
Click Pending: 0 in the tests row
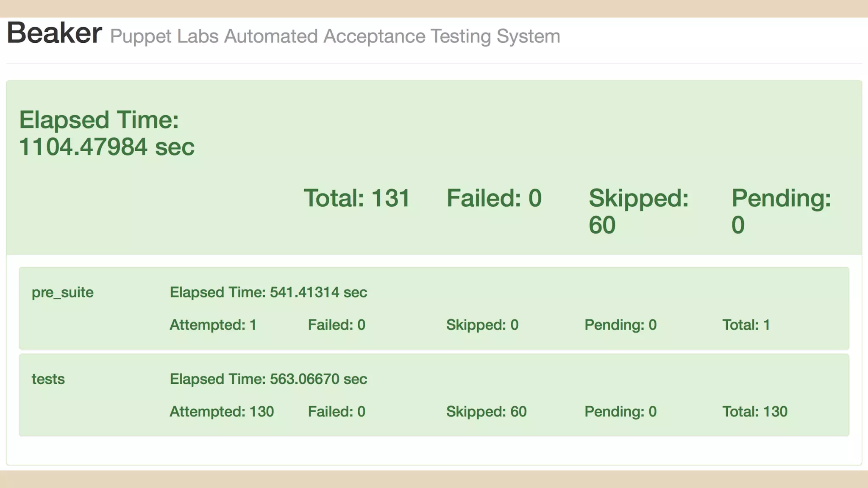point(620,412)
